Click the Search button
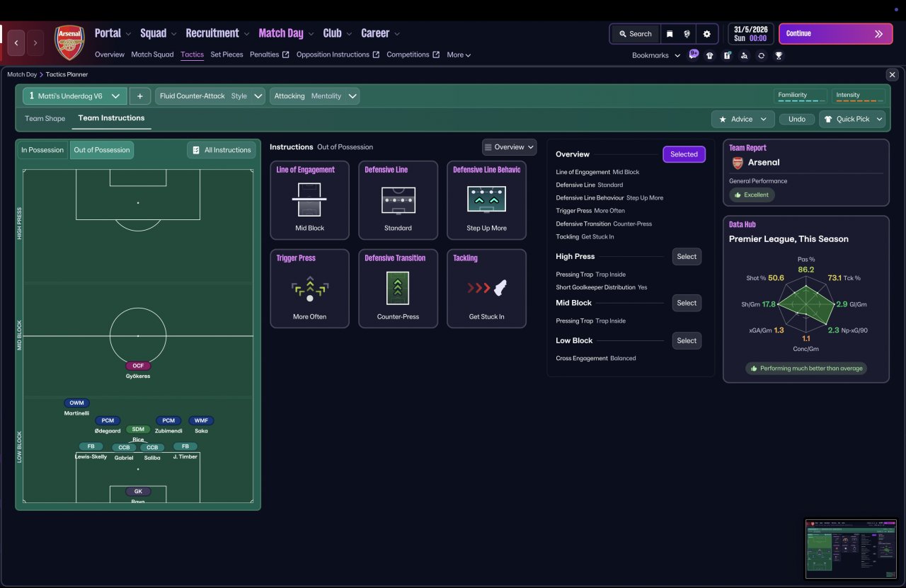This screenshot has height=588, width=906. tap(636, 34)
